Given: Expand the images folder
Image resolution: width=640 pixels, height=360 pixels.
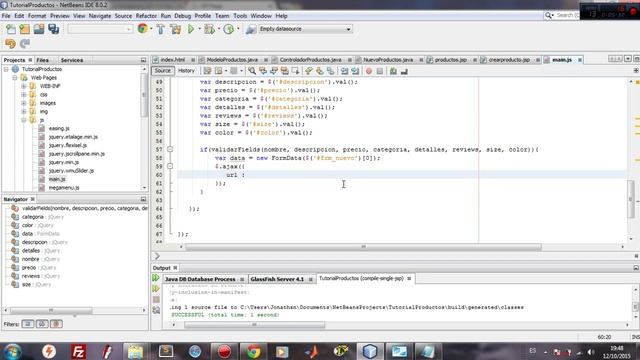Looking at the screenshot, I should (x=24, y=103).
